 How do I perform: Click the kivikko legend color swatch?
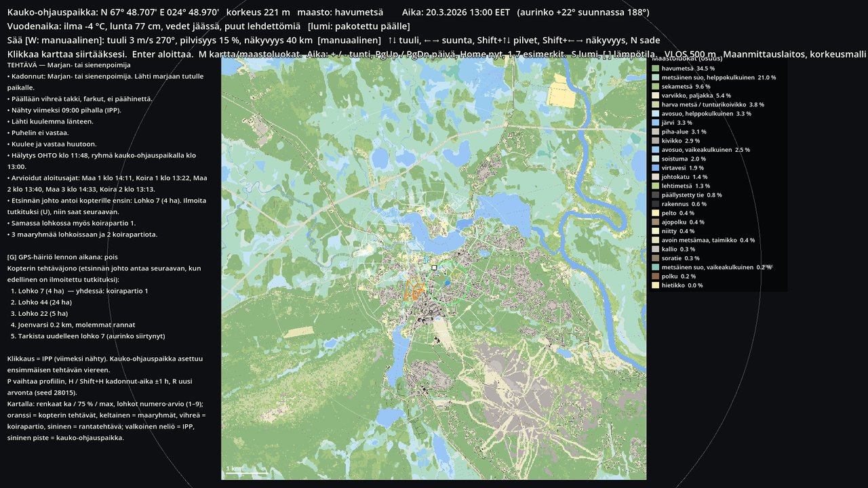pyautogui.click(x=656, y=140)
